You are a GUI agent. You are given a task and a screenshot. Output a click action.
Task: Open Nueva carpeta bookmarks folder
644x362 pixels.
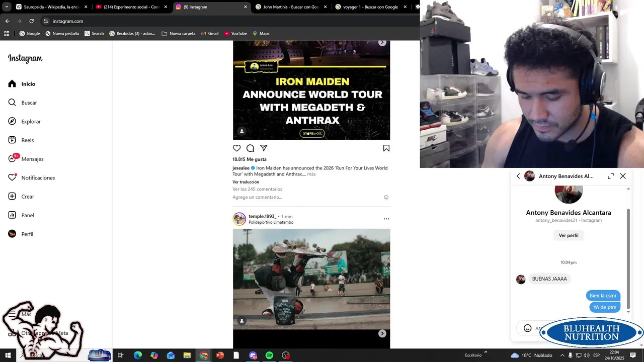(178, 34)
